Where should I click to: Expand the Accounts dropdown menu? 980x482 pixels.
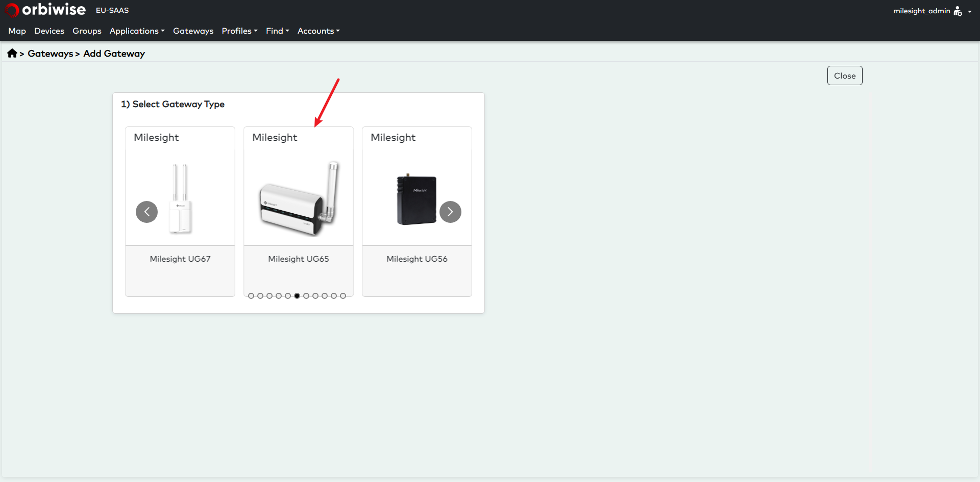318,31
